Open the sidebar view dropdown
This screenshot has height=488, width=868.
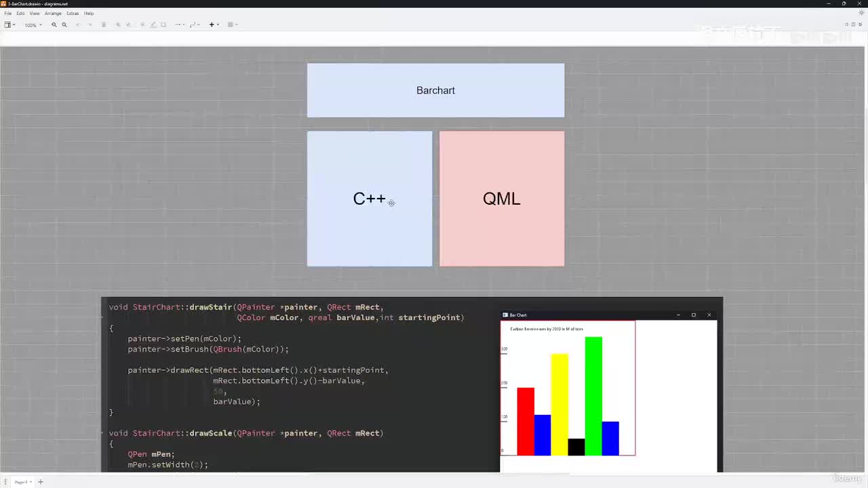point(9,25)
